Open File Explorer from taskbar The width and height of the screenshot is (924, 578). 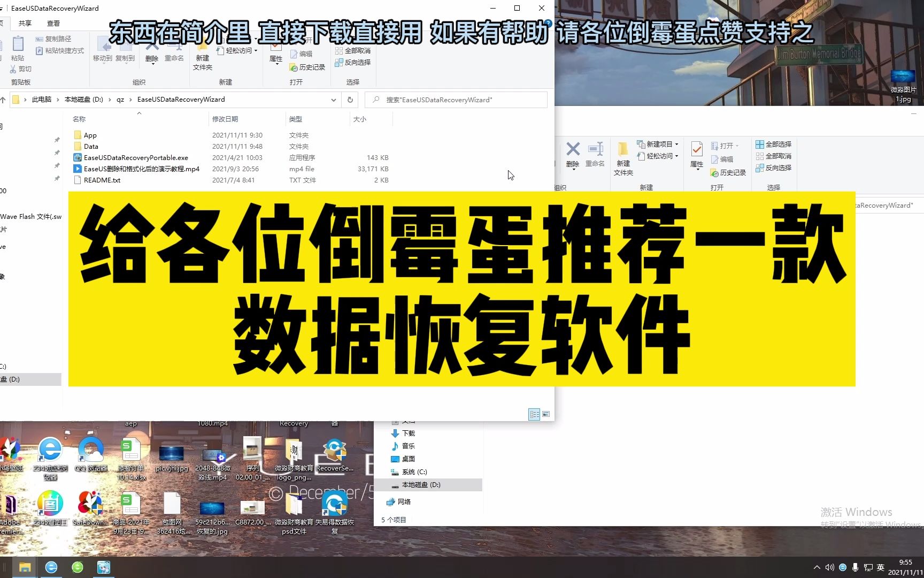pos(25,567)
